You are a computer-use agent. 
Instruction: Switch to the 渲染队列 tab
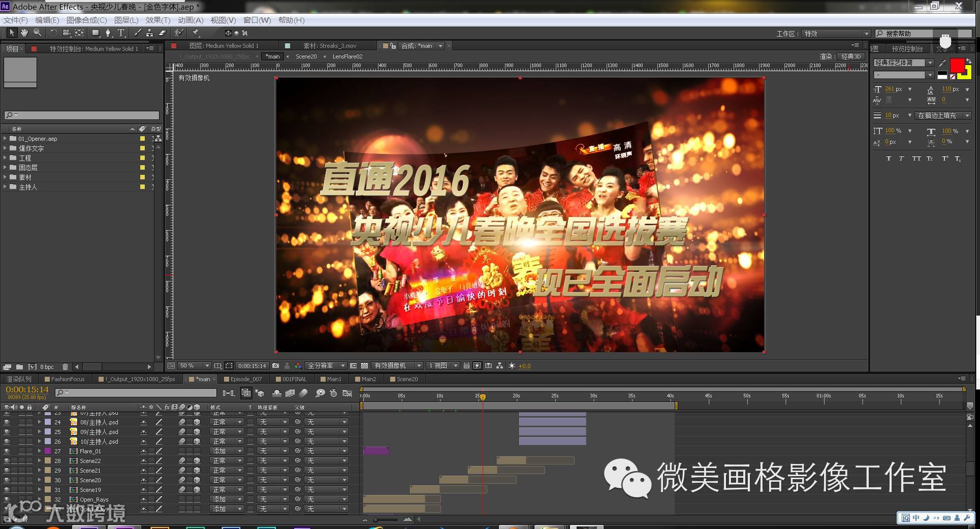tap(19, 379)
